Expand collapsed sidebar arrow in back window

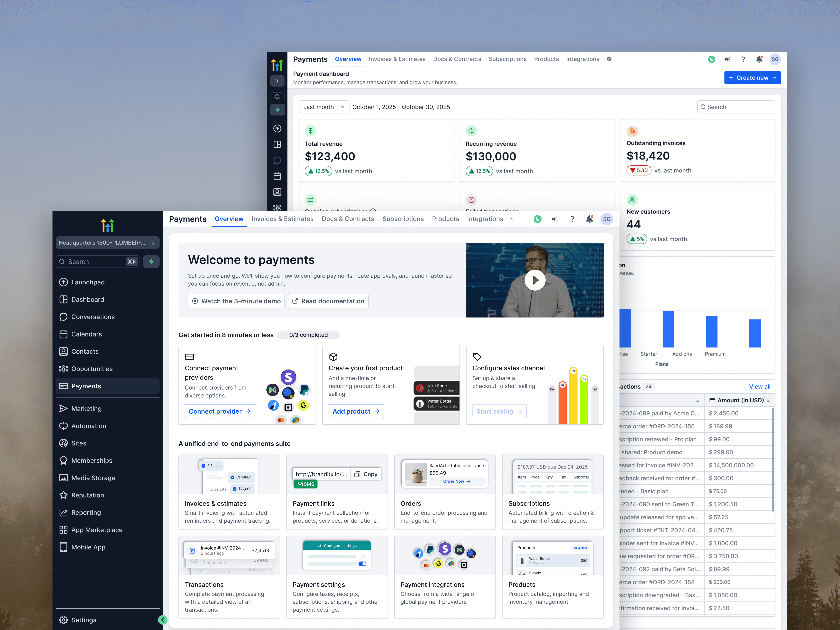277,81
